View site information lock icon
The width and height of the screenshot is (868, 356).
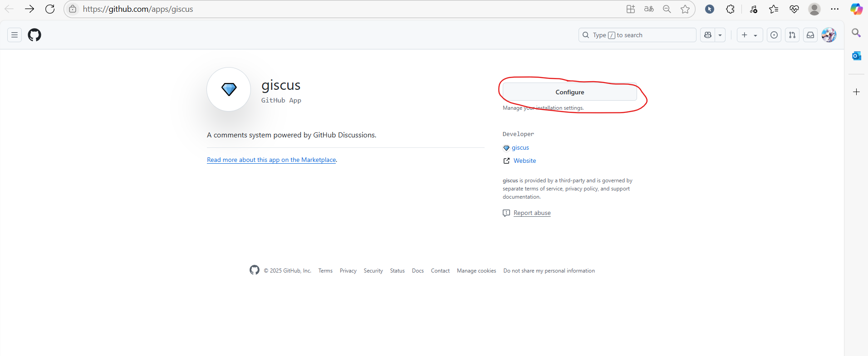point(73,9)
